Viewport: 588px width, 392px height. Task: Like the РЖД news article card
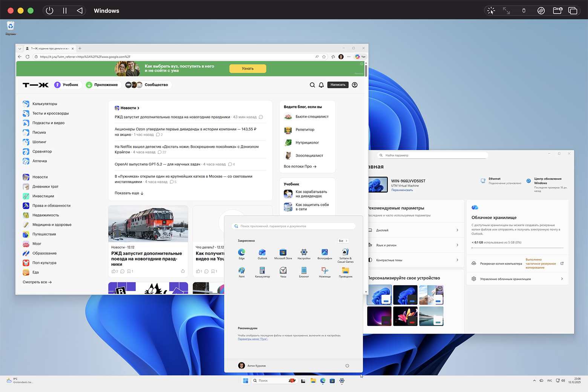tap(113, 271)
